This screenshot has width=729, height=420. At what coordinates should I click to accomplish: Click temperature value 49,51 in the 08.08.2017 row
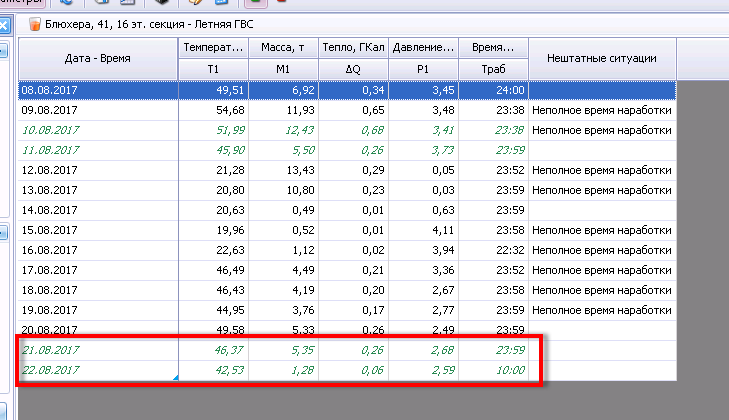click(230, 90)
